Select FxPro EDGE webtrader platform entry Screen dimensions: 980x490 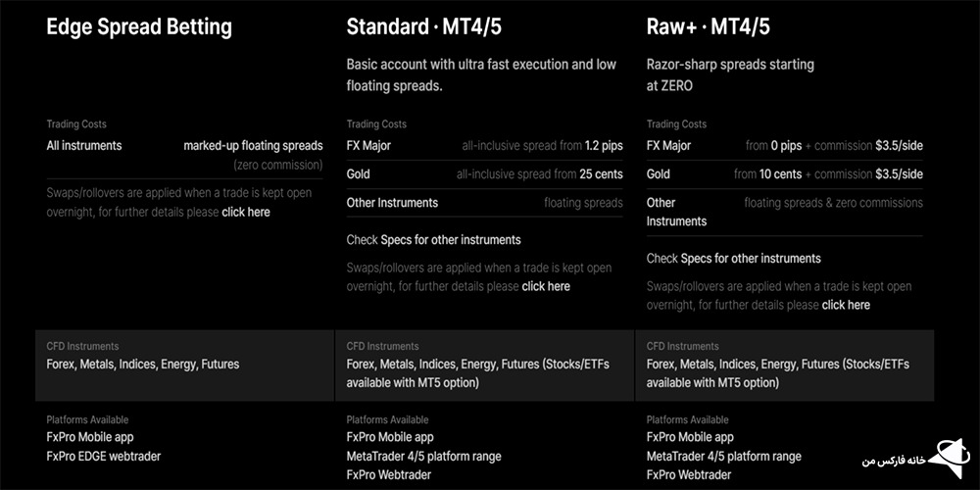pyautogui.click(x=104, y=456)
